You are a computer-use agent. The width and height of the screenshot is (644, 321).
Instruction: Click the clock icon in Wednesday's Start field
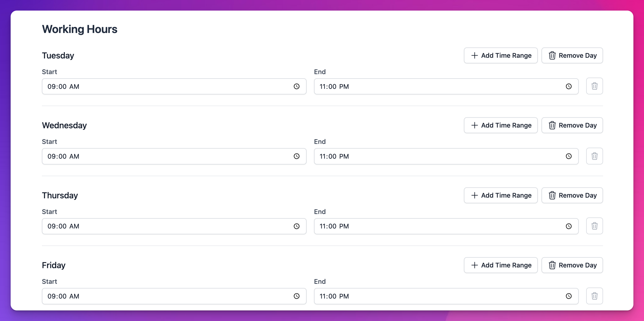tap(296, 156)
